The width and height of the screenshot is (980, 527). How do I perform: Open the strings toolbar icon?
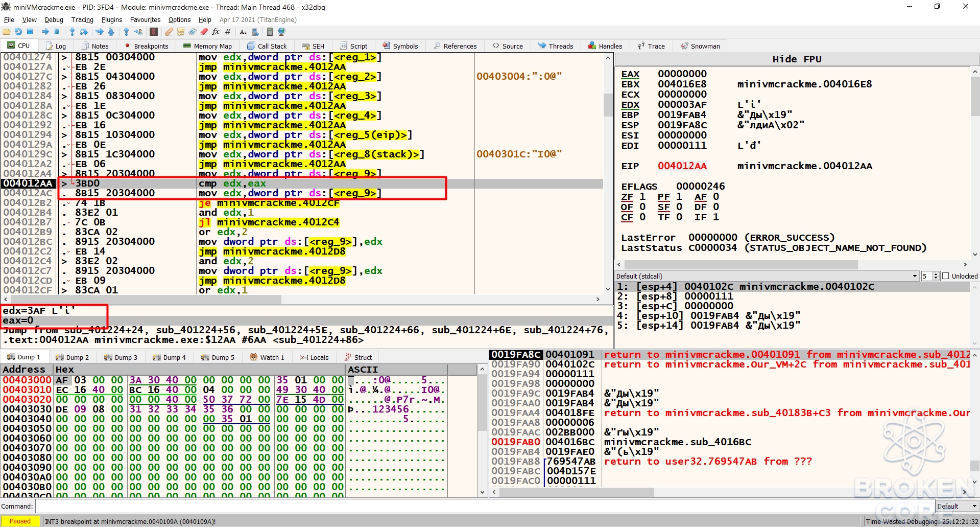pyautogui.click(x=243, y=32)
